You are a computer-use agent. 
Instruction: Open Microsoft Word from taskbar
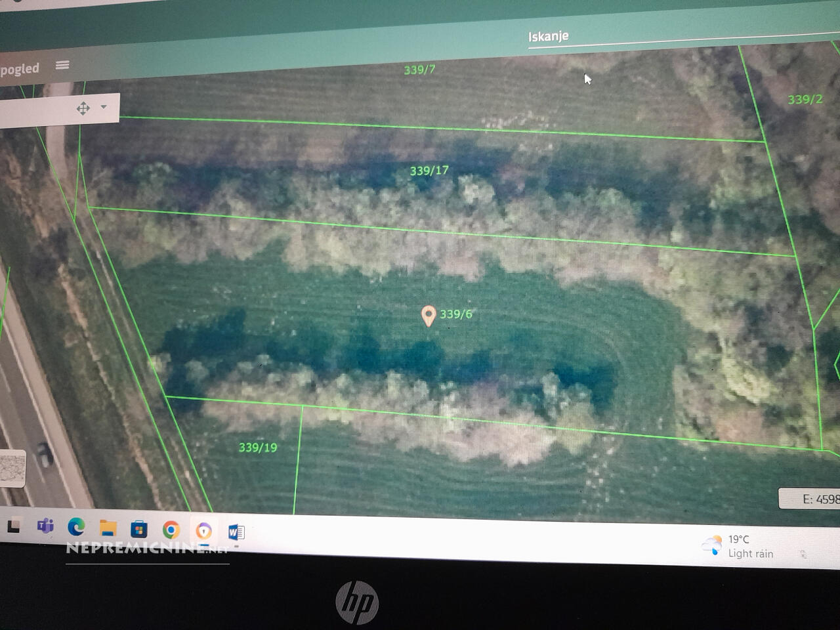tap(236, 532)
